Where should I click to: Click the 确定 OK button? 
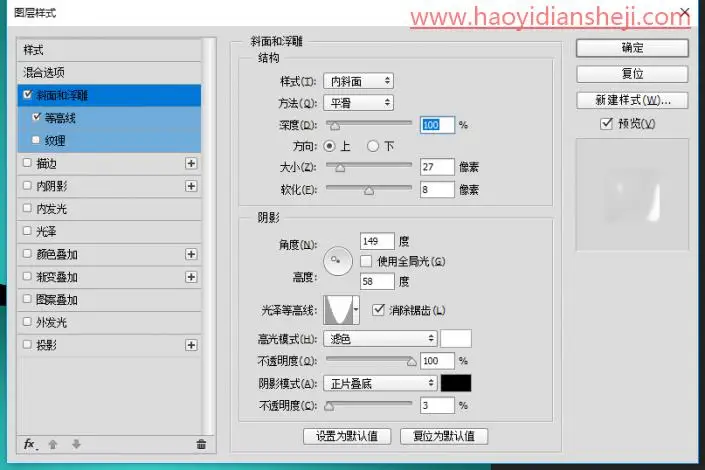(x=632, y=48)
